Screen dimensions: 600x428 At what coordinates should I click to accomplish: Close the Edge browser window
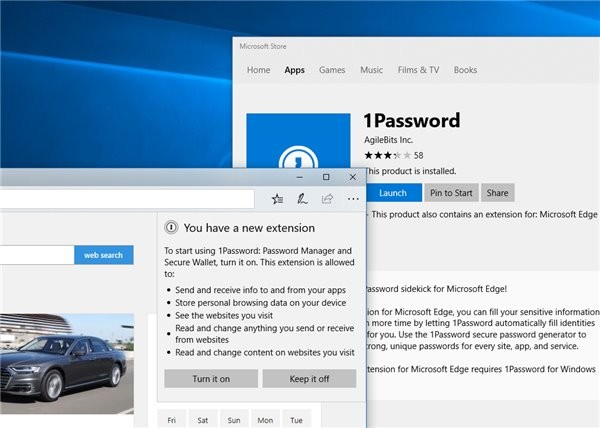pos(353,177)
